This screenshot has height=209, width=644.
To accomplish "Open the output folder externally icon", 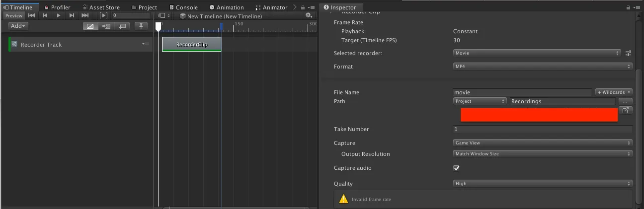I will [626, 110].
